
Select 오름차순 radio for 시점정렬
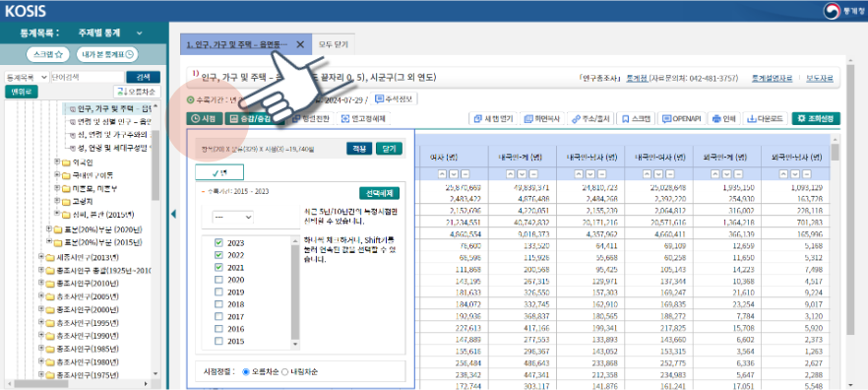click(246, 371)
